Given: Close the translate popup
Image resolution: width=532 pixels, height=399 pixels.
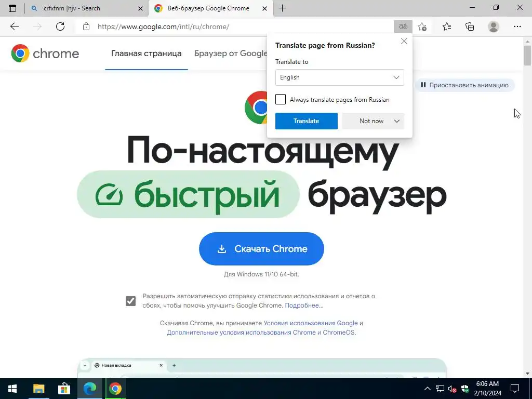Looking at the screenshot, I should tap(404, 41).
